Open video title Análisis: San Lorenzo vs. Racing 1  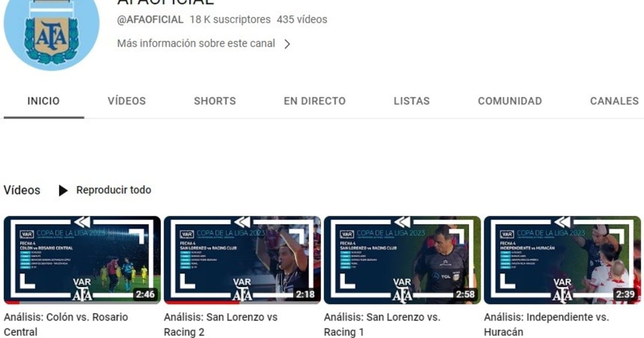[382, 325]
